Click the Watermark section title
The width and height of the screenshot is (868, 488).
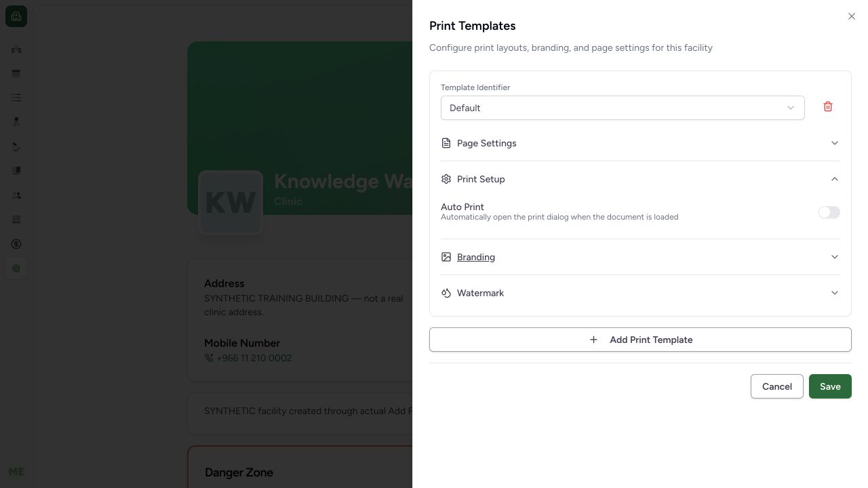tap(480, 293)
